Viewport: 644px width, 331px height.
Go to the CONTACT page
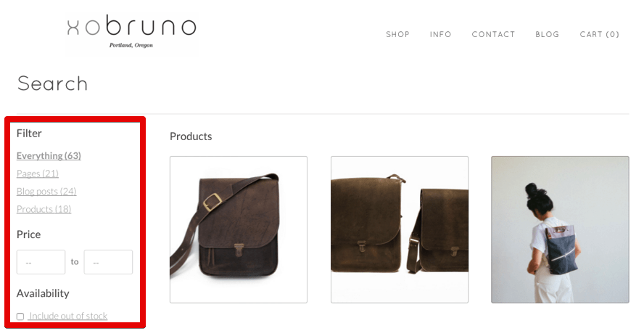pos(493,34)
